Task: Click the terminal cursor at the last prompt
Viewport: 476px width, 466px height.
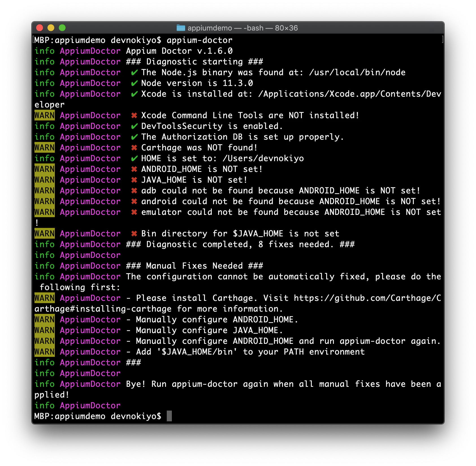Action: click(x=169, y=416)
